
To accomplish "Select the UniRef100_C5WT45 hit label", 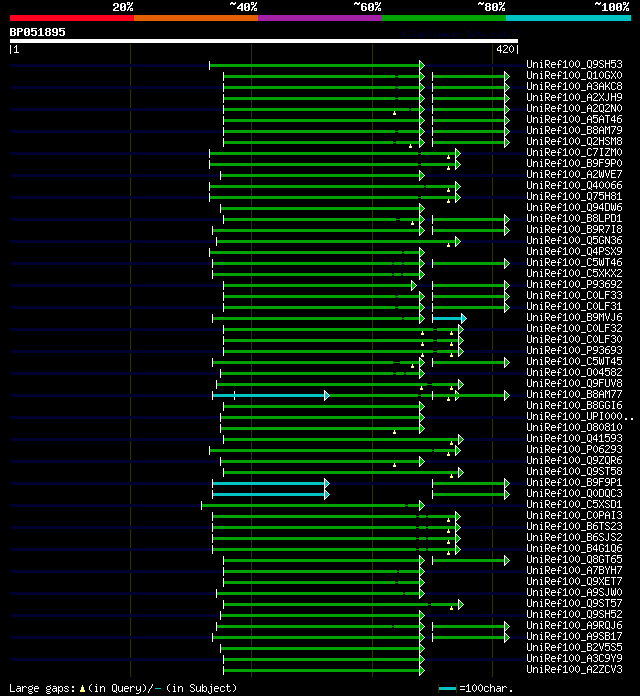I will [574, 362].
